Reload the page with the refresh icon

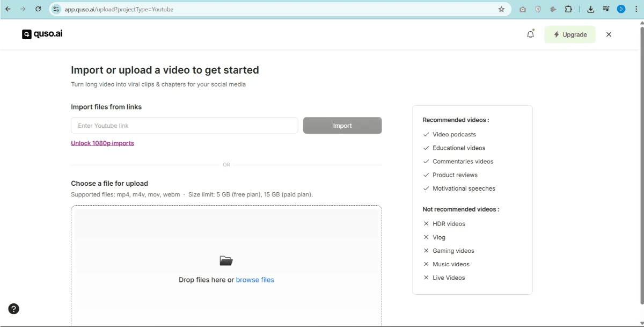(38, 9)
